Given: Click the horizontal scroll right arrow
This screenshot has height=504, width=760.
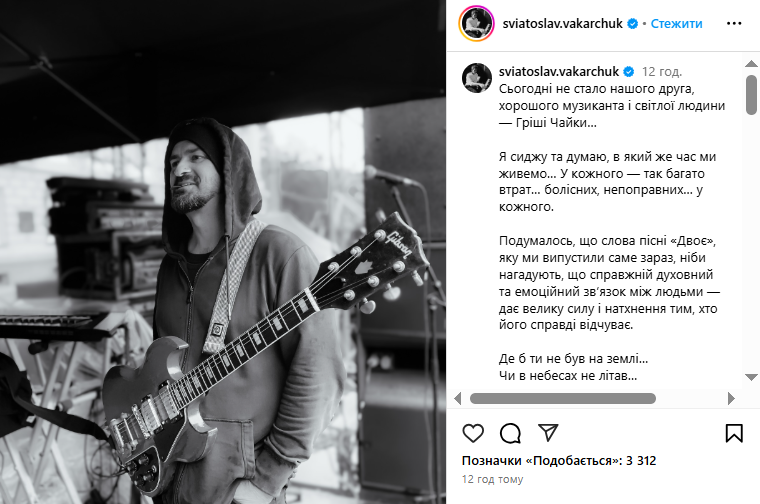Looking at the screenshot, I should click(731, 398).
